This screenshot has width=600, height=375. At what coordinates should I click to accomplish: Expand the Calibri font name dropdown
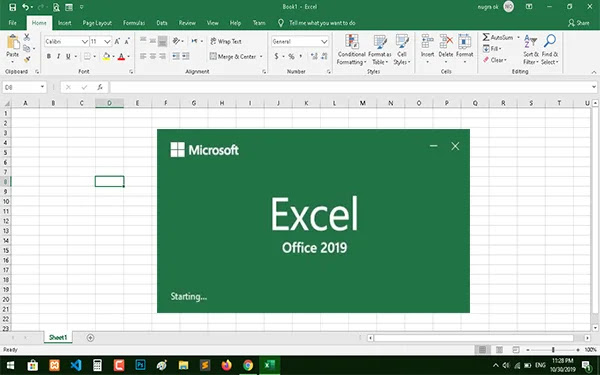[85, 41]
